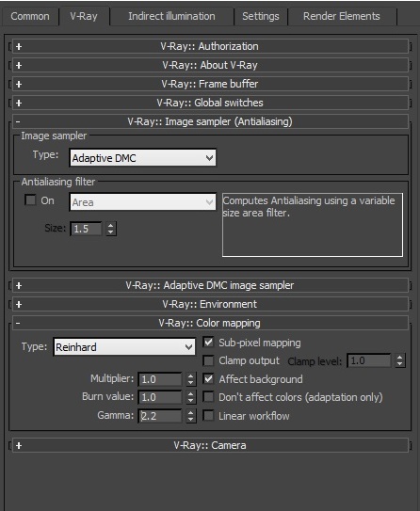Expand the V-Ray:: About V-Ray rollout plus icon
The height and width of the screenshot is (511, 420).
pyautogui.click(x=19, y=66)
